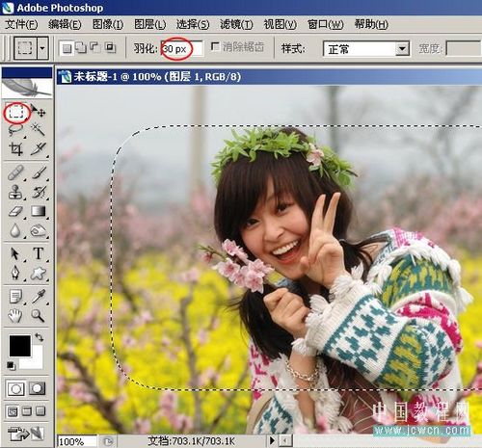Choose Subtract from selection mode

point(95,47)
